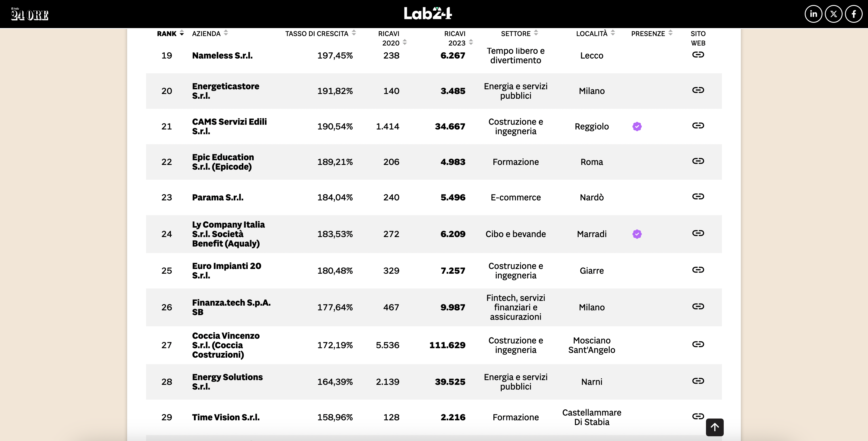Sort by Tasso di Crescita column
868x441 pixels.
click(x=320, y=33)
